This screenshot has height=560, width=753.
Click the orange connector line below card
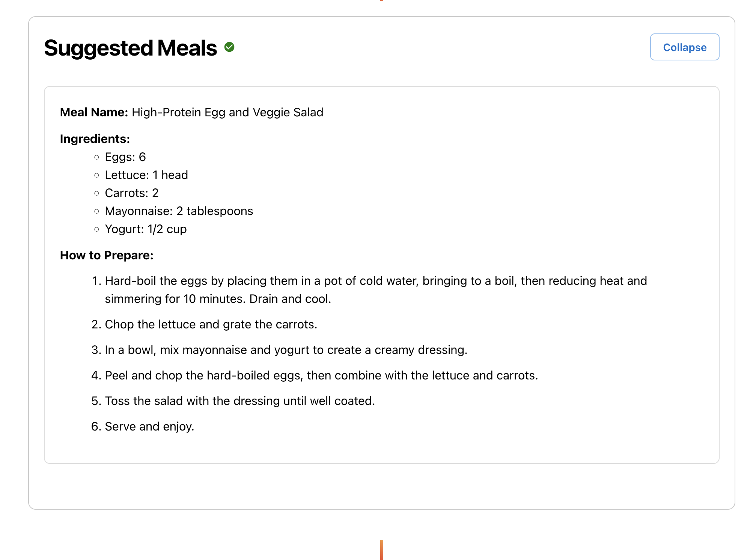click(x=381, y=549)
